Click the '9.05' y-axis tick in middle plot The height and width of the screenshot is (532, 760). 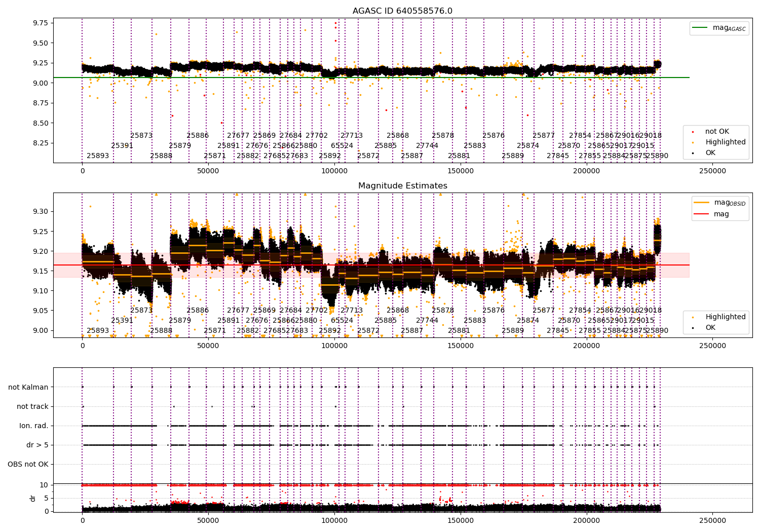[40, 311]
